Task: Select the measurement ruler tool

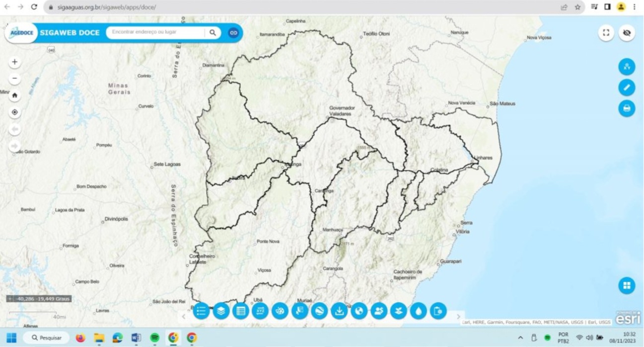Action: (x=627, y=87)
